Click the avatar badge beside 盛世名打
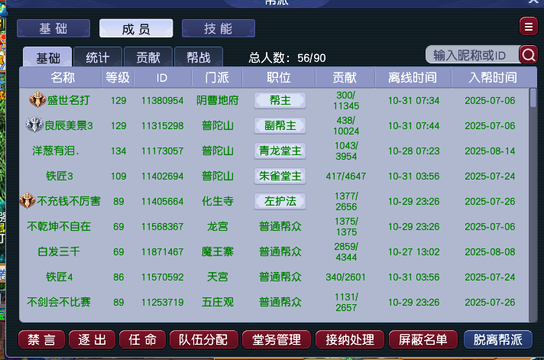Screen dimensions: 544x360 (x=37, y=100)
